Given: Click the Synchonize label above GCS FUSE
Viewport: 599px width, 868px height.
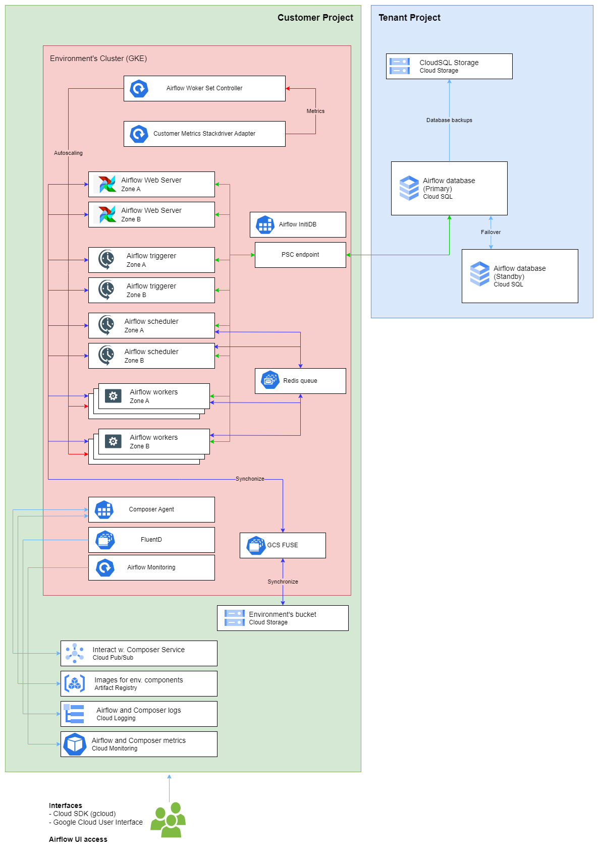Looking at the screenshot, I should tap(250, 479).
